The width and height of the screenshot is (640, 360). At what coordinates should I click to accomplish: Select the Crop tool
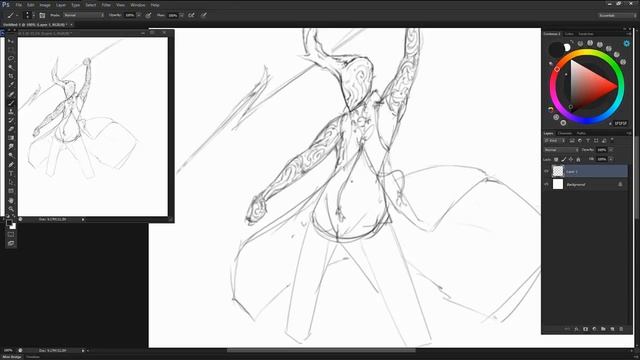click(11, 76)
